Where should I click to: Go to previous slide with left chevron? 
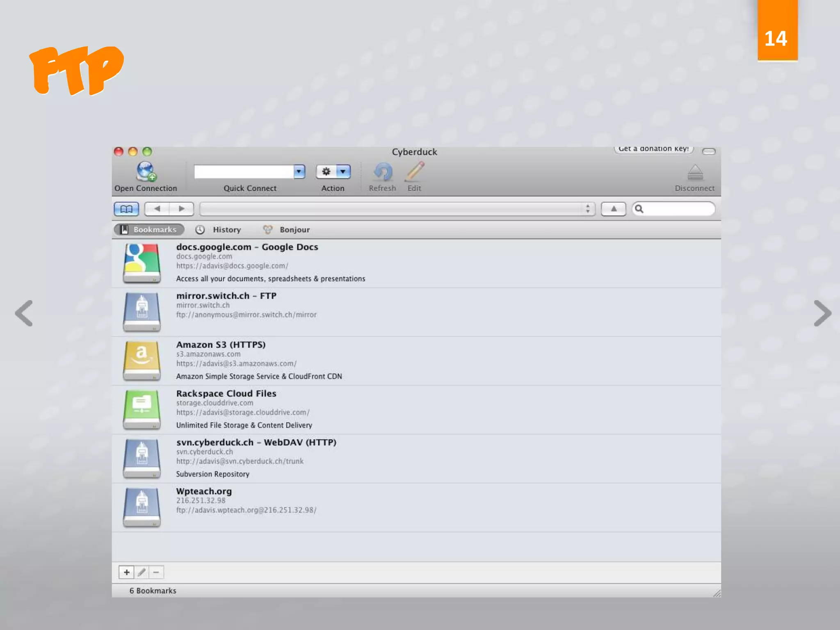click(24, 313)
